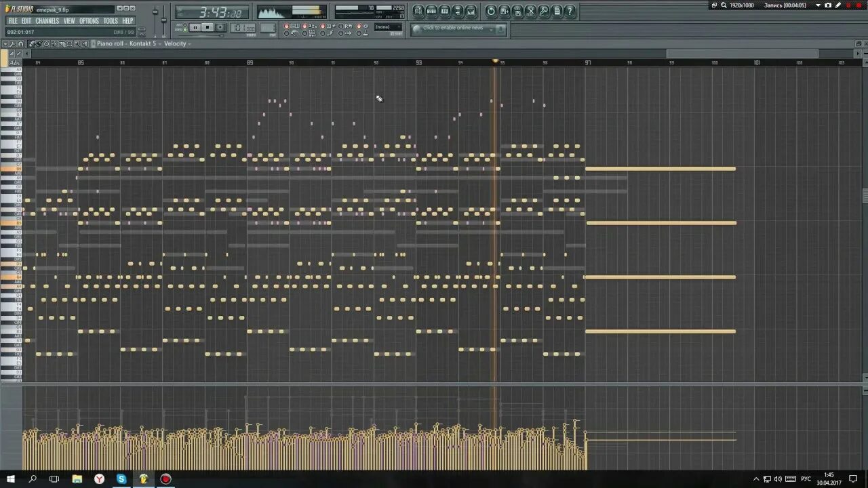Toggle the piano roll magnet snap icon
This screenshot has width=868, height=488.
(20, 43)
